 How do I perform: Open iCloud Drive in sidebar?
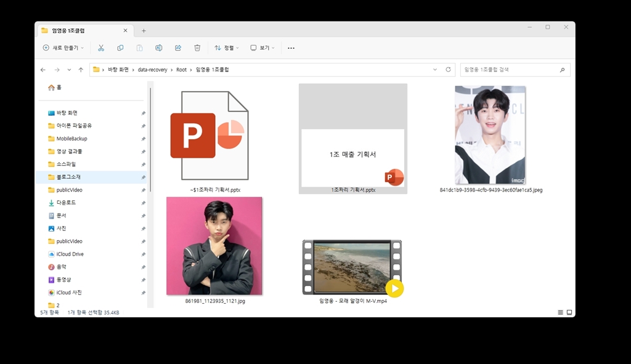[x=65, y=254]
